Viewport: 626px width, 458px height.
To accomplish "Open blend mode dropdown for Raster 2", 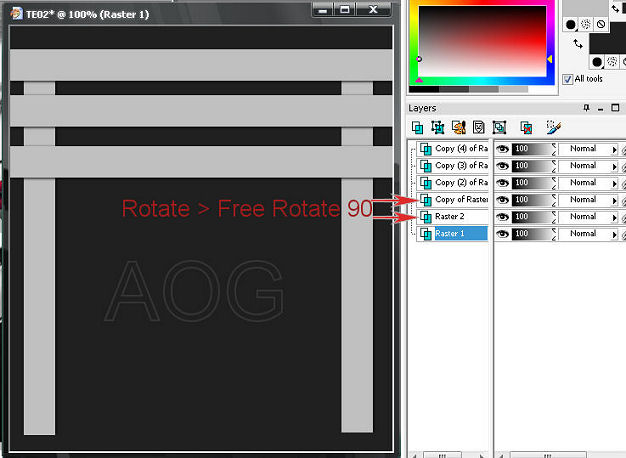I will click(x=614, y=217).
